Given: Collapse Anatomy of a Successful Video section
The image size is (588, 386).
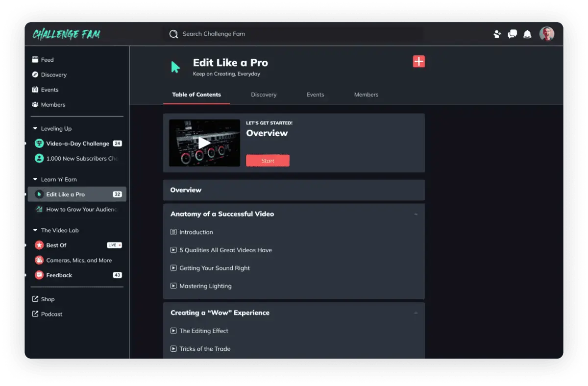Looking at the screenshot, I should coord(416,214).
